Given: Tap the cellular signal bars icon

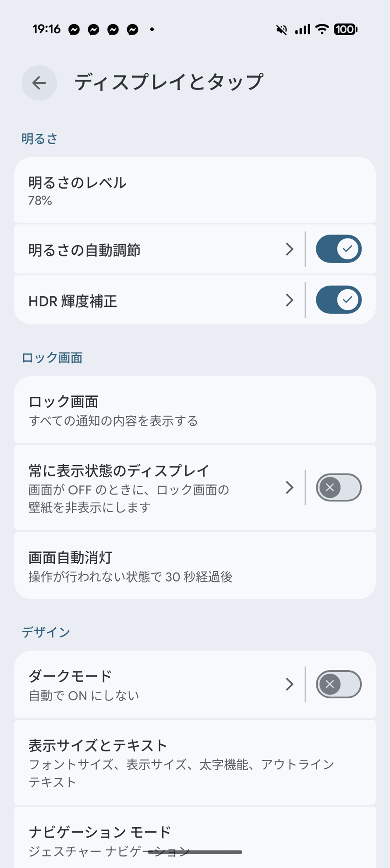Looking at the screenshot, I should click(302, 29).
